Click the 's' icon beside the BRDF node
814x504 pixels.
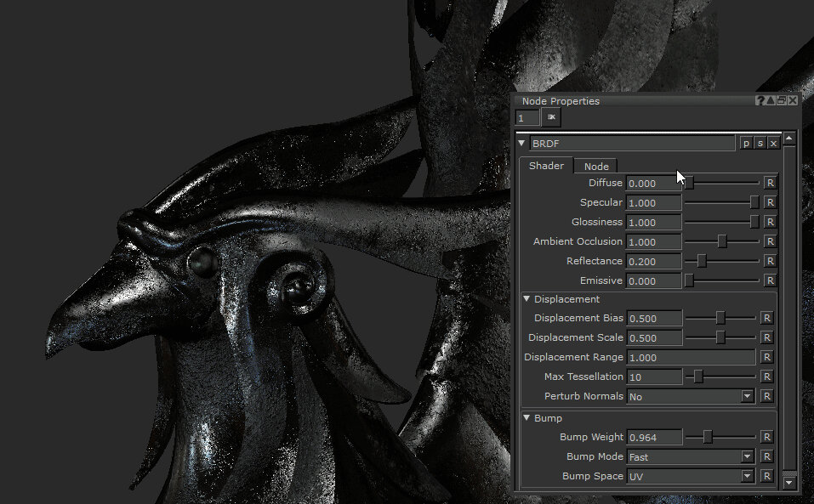click(760, 143)
